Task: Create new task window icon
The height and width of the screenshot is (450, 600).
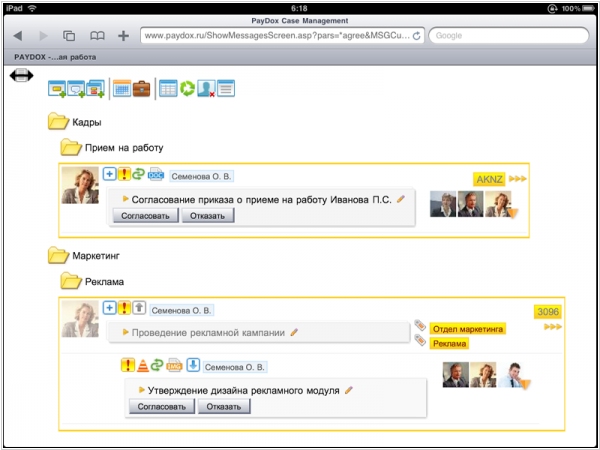Action: point(57,89)
